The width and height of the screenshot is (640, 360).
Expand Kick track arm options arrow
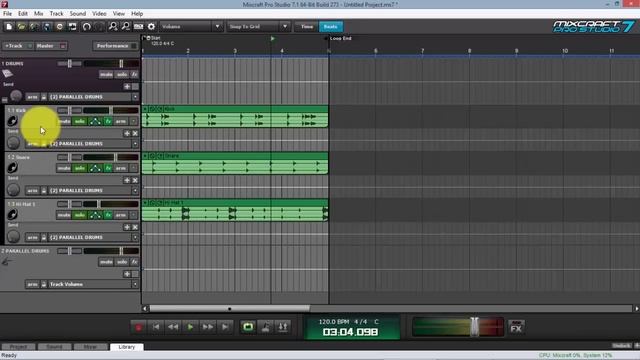(x=134, y=121)
